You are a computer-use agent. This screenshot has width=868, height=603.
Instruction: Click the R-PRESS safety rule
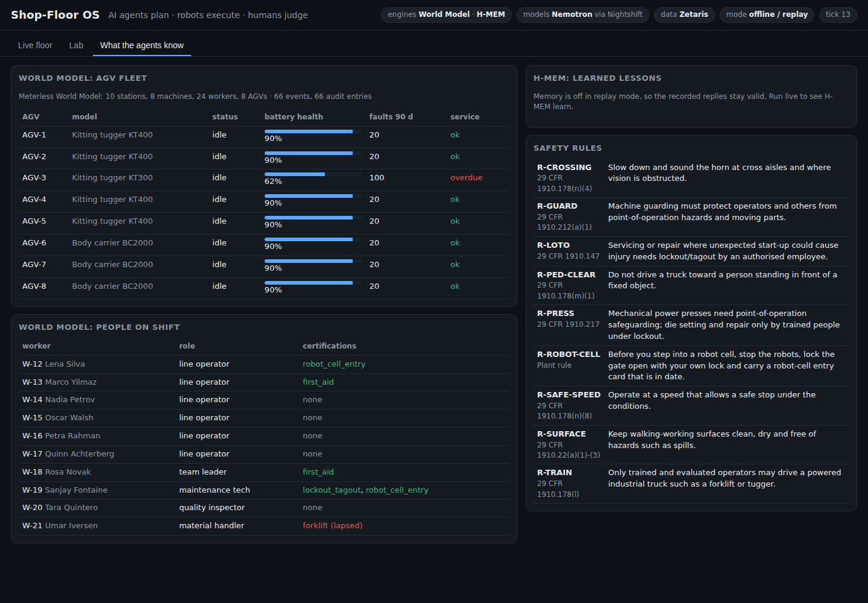click(x=691, y=325)
